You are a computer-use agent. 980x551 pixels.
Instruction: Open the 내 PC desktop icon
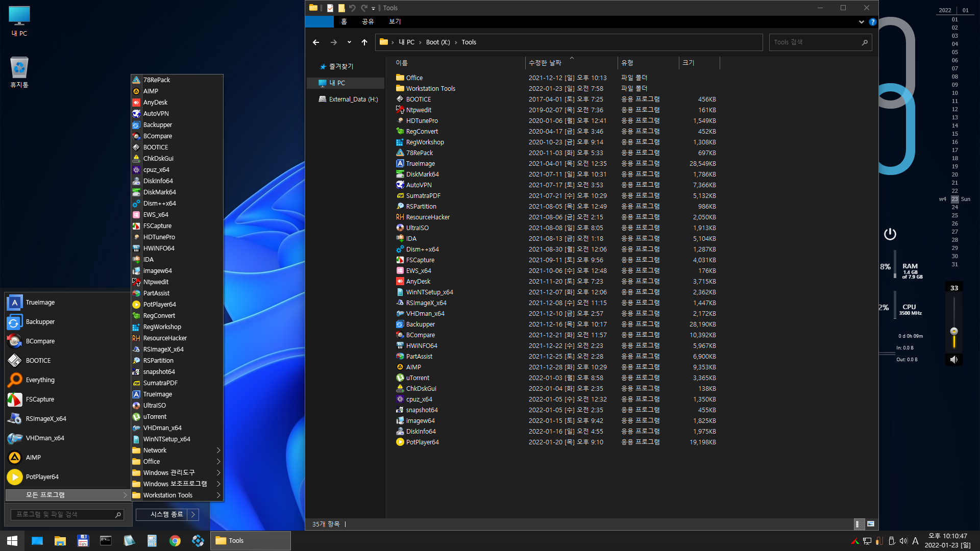19,22
